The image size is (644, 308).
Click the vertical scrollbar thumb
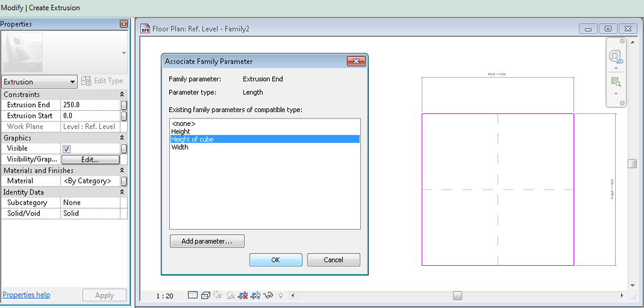point(632,163)
